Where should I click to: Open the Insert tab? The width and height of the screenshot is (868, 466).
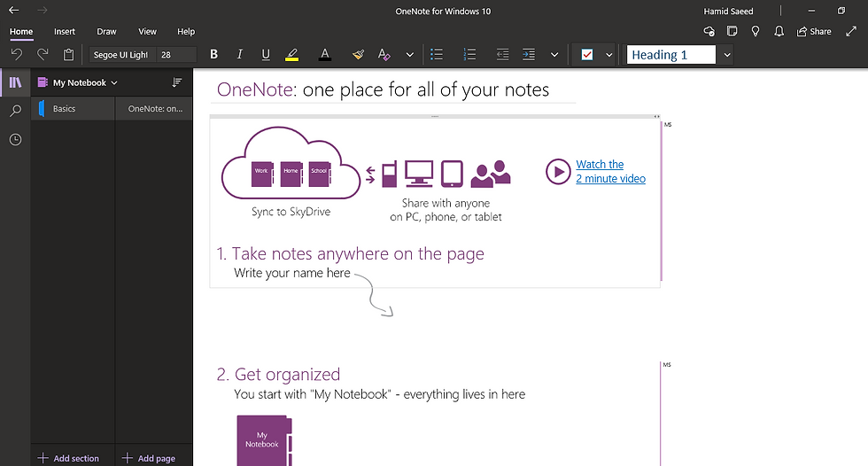[64, 32]
